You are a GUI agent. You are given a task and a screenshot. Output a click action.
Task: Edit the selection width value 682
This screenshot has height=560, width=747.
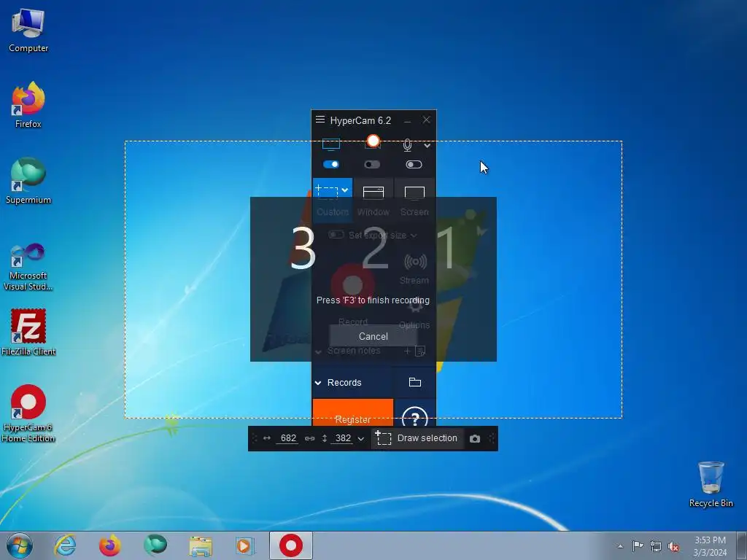(288, 438)
